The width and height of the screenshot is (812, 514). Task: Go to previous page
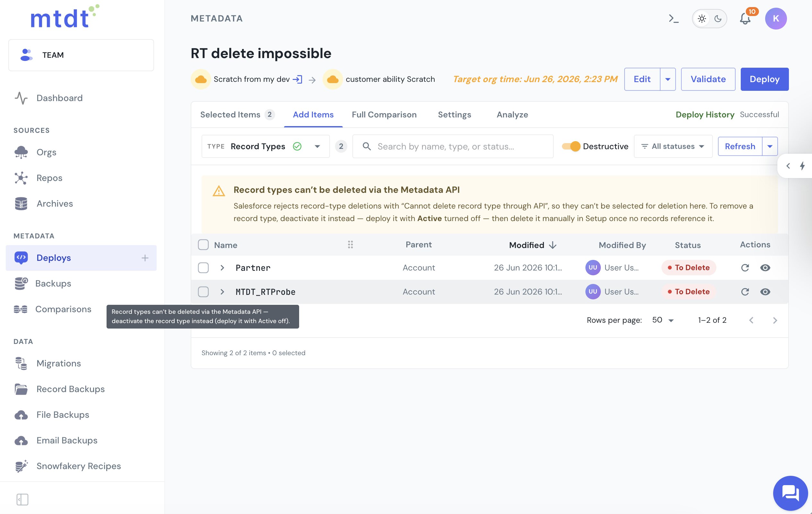pyautogui.click(x=751, y=320)
